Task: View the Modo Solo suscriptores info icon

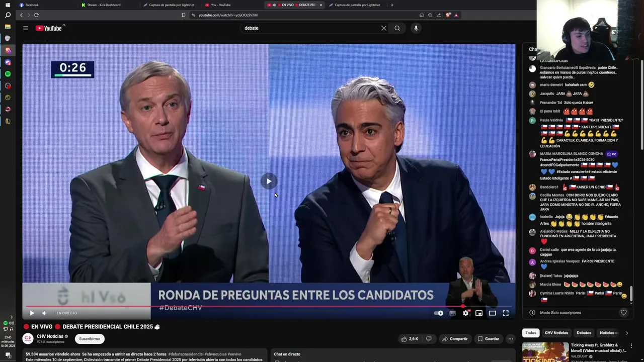Action: point(532,313)
